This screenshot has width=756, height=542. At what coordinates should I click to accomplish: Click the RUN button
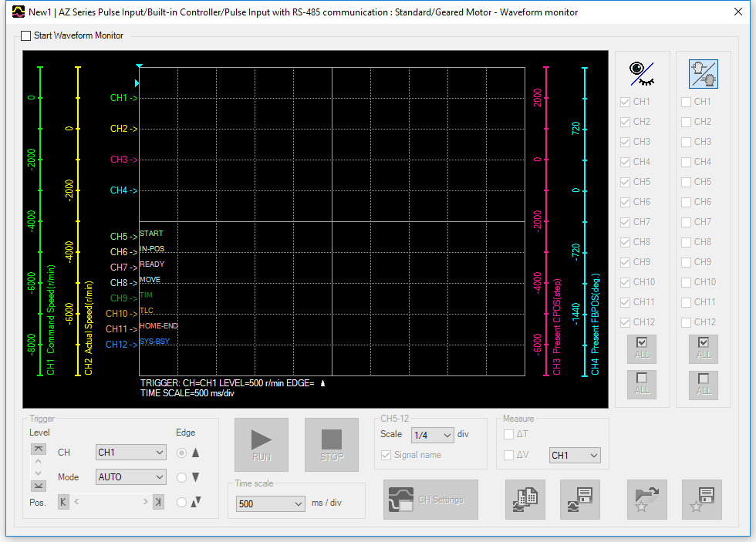coord(261,445)
